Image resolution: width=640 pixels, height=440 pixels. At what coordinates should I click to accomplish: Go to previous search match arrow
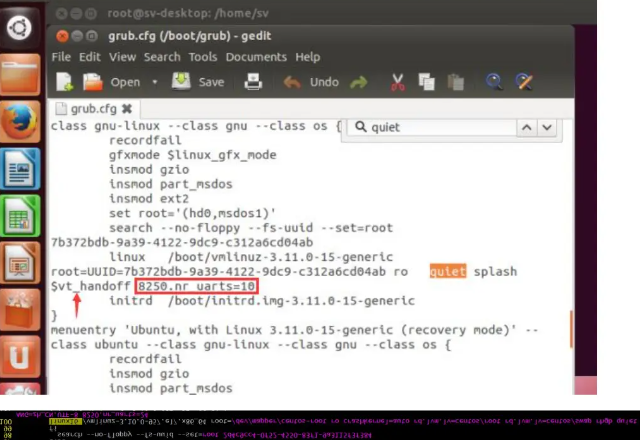coord(525,127)
